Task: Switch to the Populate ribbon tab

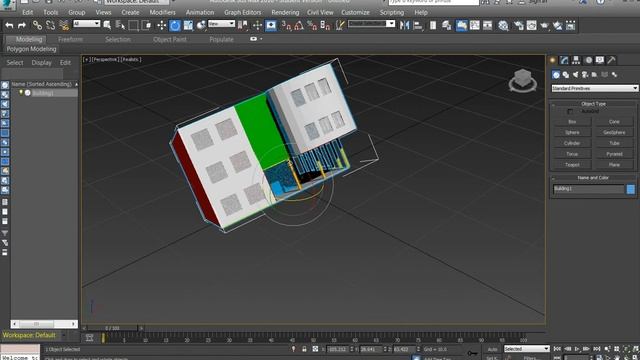Action: (222, 40)
